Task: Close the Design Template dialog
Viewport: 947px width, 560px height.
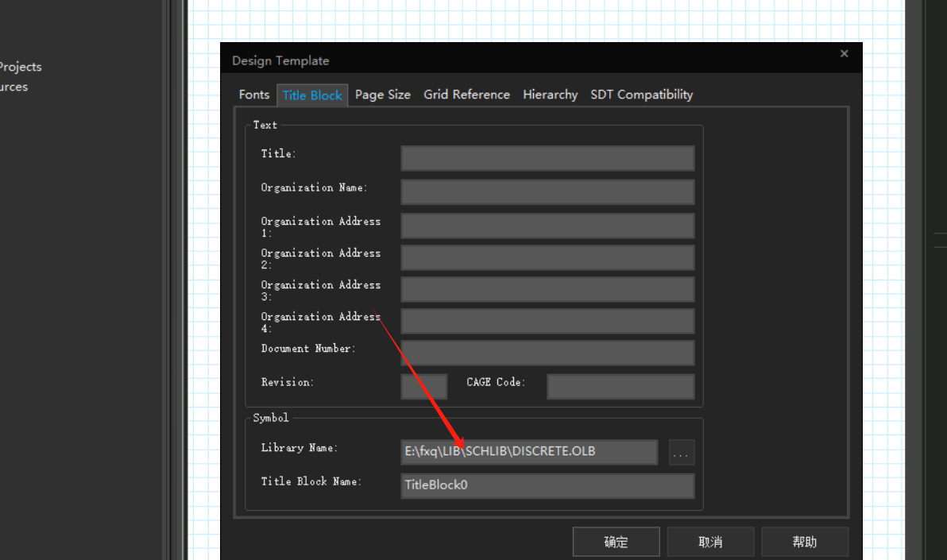Action: [845, 54]
